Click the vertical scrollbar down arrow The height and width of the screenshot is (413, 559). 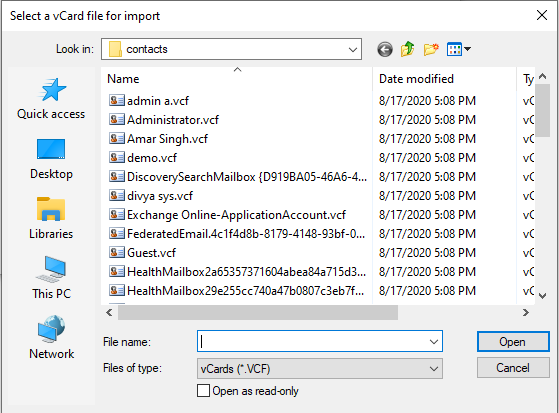543,296
